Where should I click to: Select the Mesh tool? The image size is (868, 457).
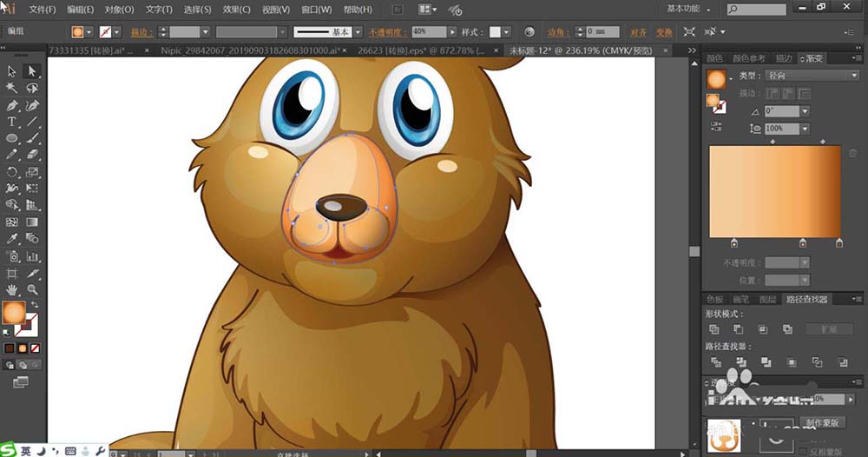[x=11, y=222]
